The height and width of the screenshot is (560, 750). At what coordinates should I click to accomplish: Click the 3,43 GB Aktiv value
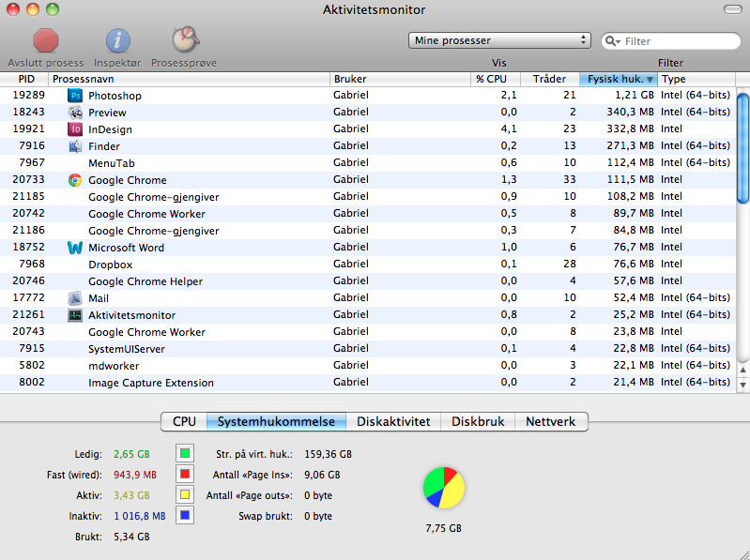tap(131, 495)
